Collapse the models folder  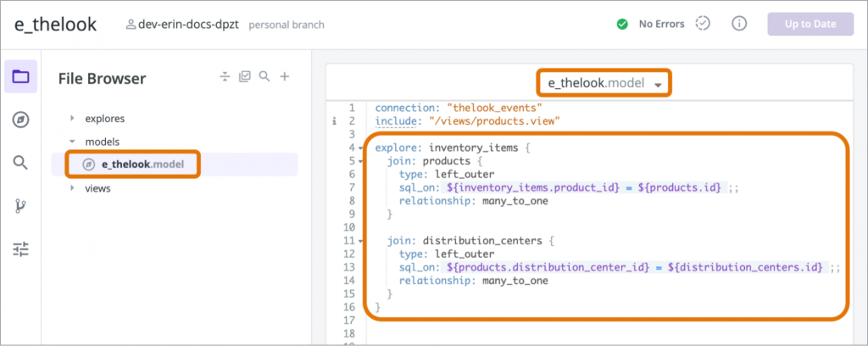(x=73, y=142)
